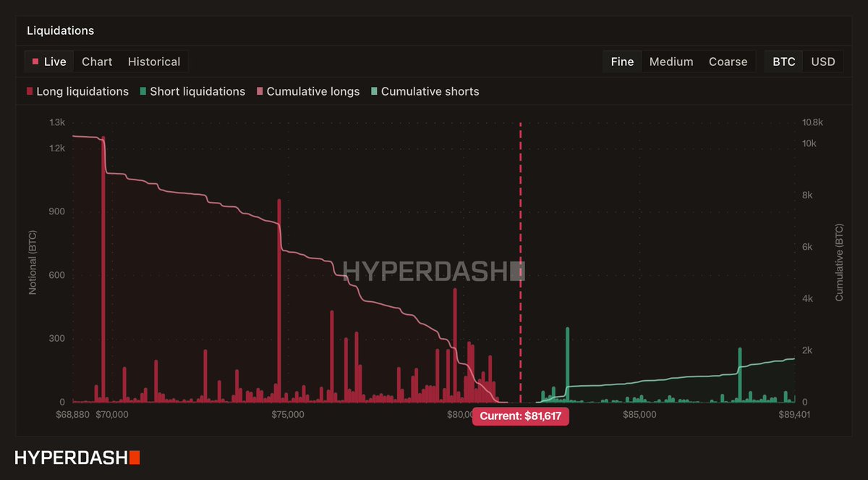The image size is (868, 480).
Task: Click the $75,000 x-axis label
Action: [288, 415]
